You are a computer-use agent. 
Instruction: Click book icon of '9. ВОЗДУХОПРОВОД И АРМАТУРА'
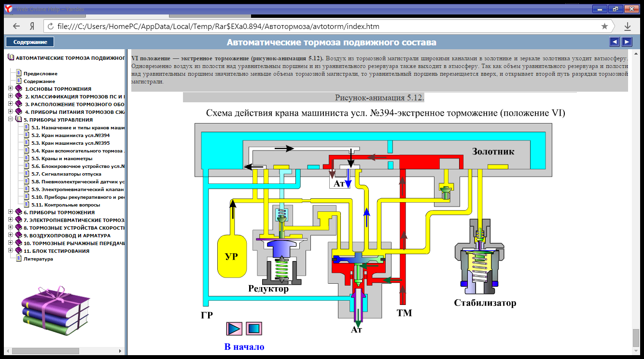[x=19, y=235]
